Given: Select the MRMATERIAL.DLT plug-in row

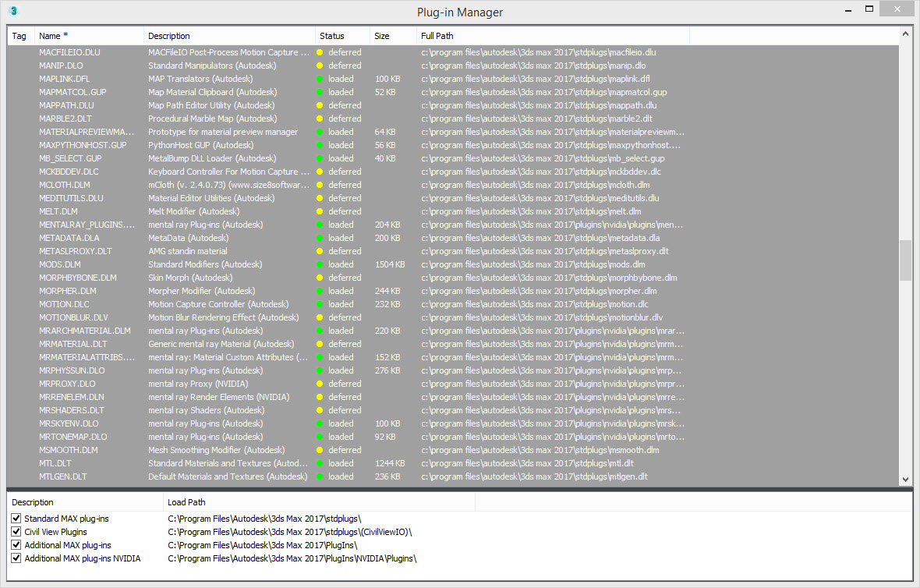Looking at the screenshot, I should pyautogui.click(x=452, y=344).
